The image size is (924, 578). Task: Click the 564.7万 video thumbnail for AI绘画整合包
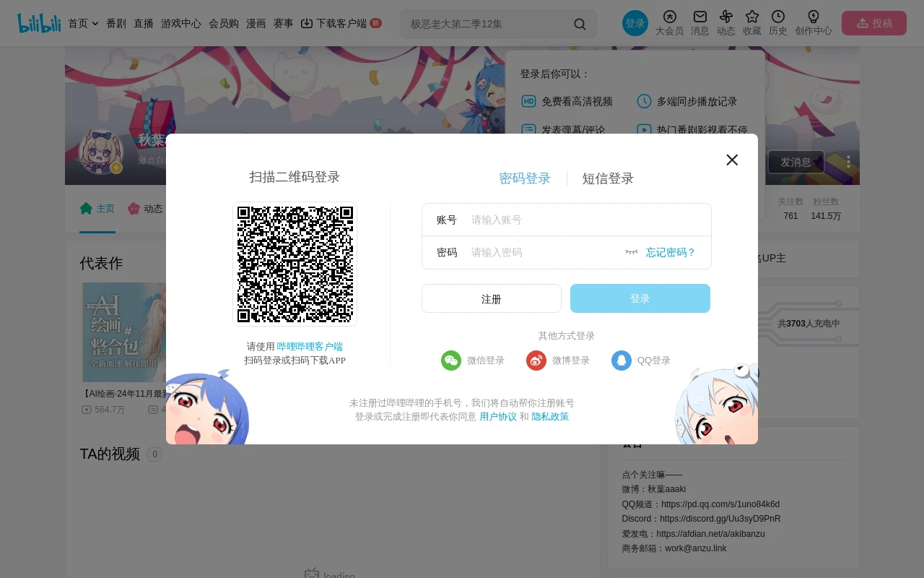tap(124, 332)
